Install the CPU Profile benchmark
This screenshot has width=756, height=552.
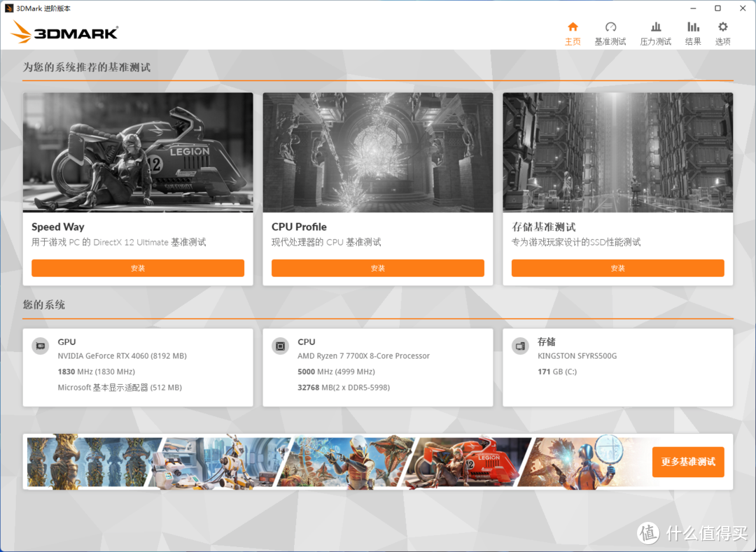click(377, 268)
